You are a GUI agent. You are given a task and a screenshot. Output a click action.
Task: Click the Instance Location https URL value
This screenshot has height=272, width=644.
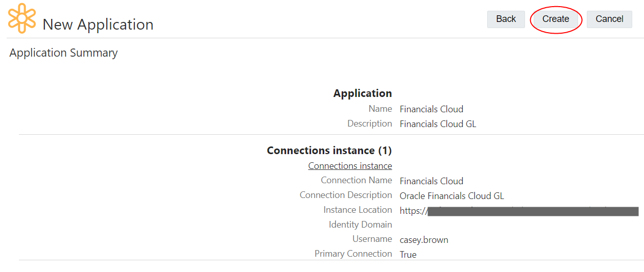tap(519, 211)
